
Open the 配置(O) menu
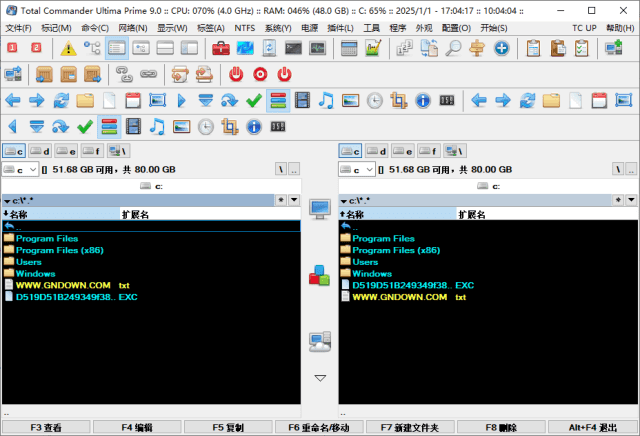(457, 27)
